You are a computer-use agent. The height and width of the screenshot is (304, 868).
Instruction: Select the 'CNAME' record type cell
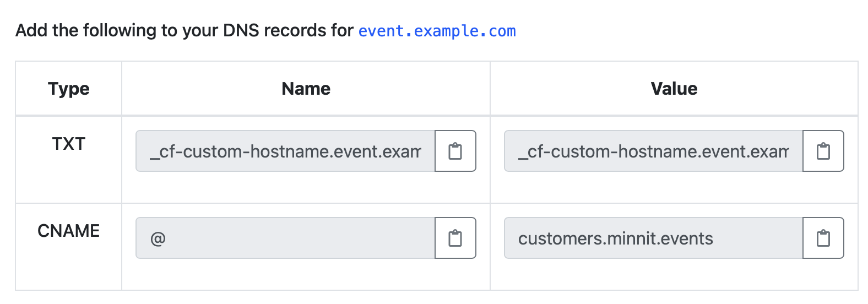point(68,231)
